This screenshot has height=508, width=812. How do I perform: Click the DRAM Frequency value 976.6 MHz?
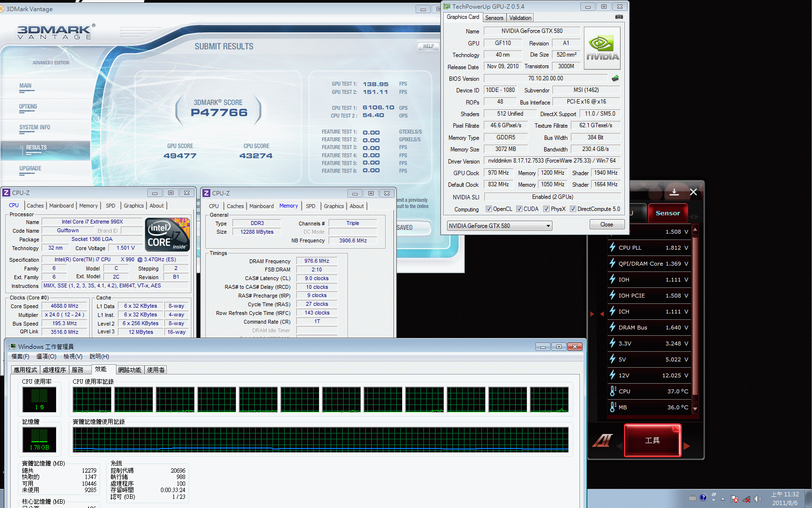317,261
